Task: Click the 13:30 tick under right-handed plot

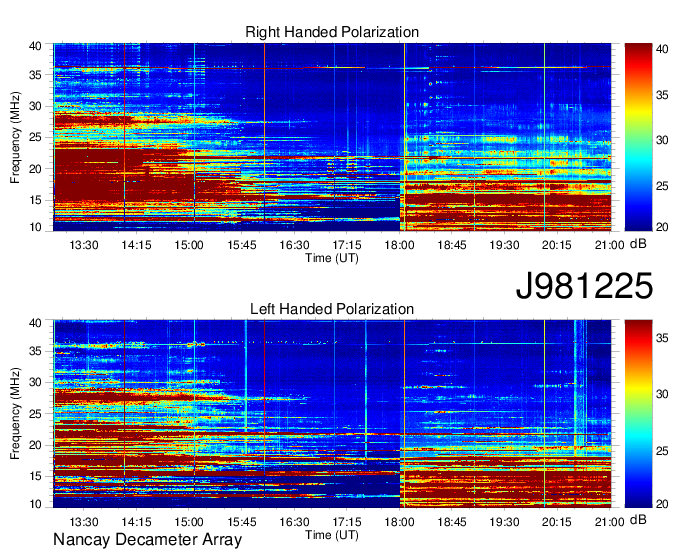Action: (84, 245)
